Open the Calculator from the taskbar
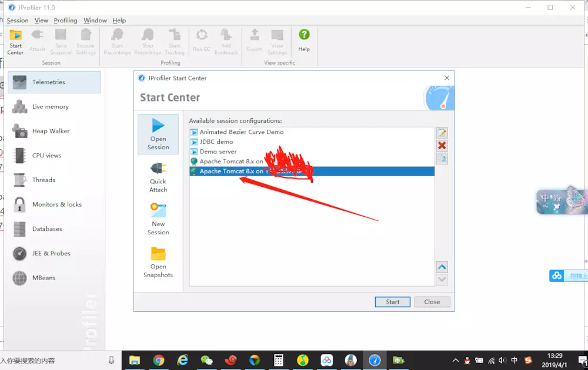The width and height of the screenshot is (588, 370). coord(279,360)
